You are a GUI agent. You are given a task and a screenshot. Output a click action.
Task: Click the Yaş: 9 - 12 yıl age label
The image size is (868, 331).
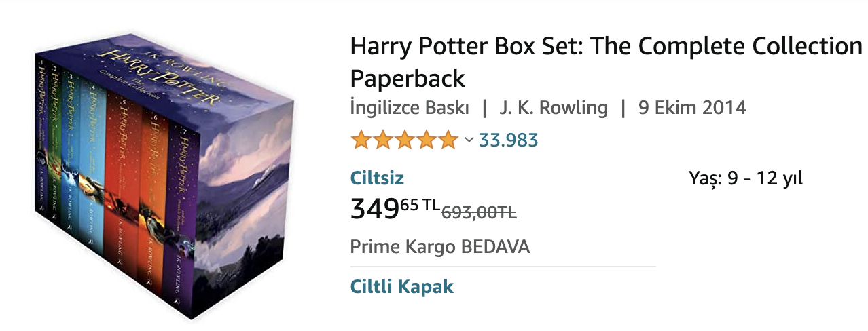tap(746, 178)
